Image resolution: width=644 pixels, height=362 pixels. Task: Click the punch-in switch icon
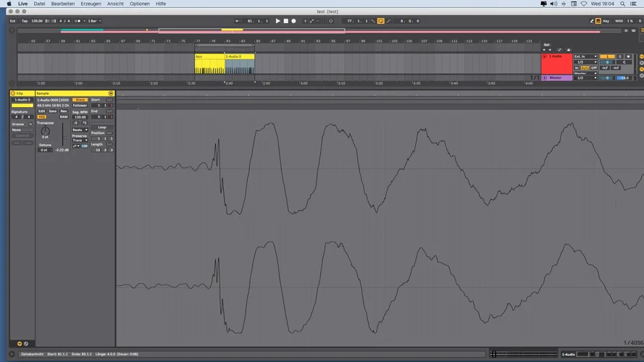point(373,21)
